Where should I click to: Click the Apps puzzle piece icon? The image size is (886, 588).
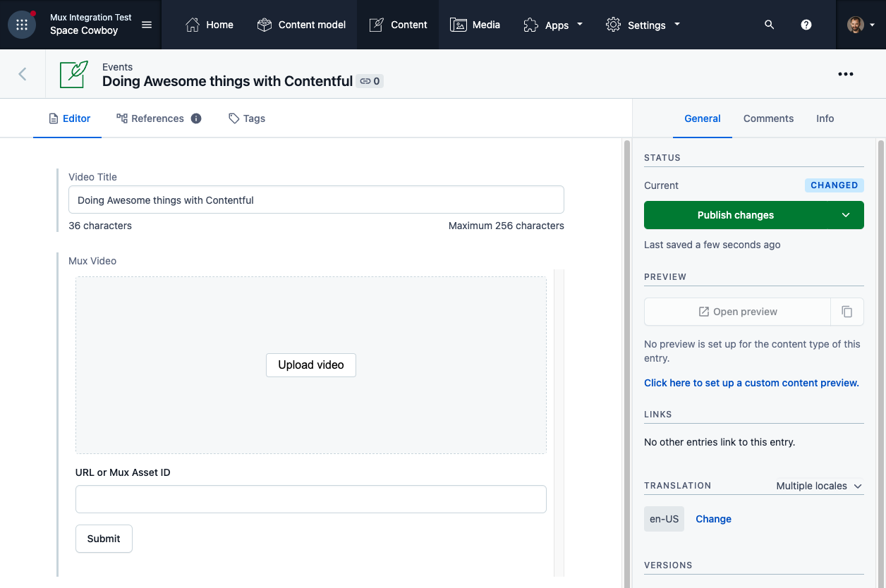[530, 25]
